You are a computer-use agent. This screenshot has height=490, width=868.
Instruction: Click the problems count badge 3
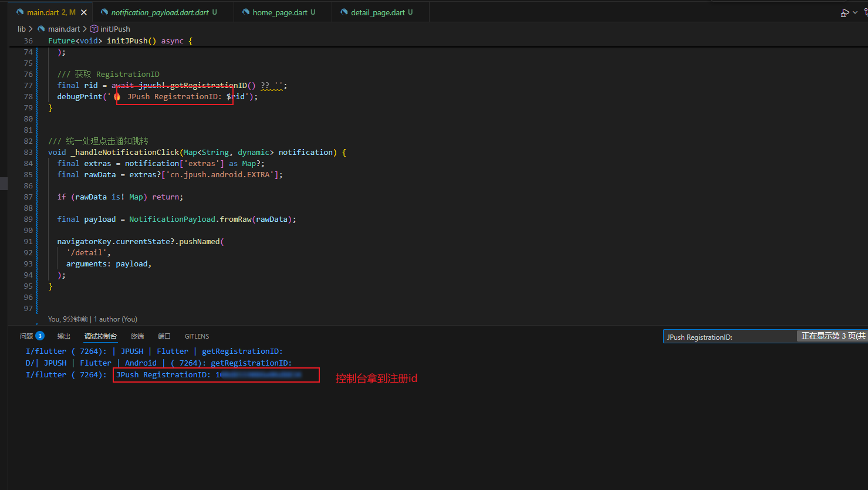[40, 336]
